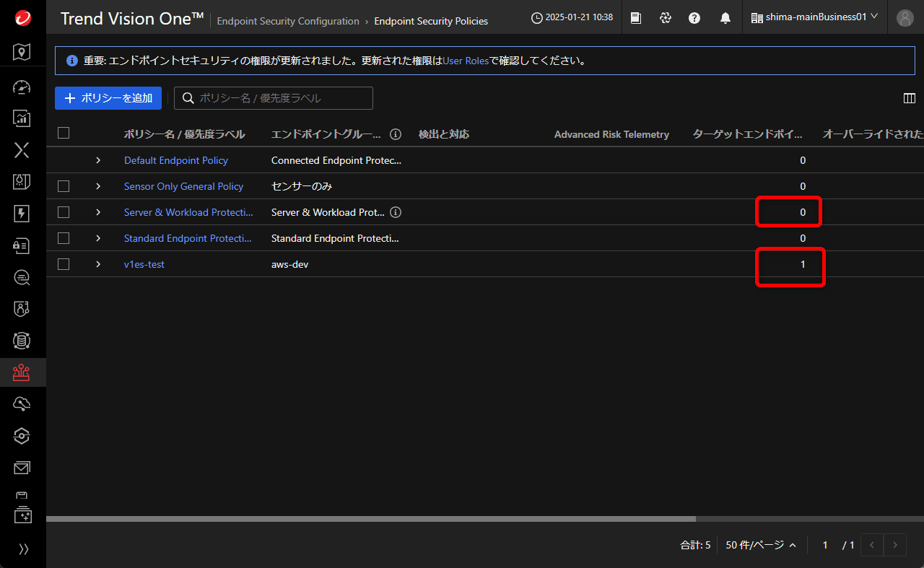Check the v1es-test row checkbox

point(64,264)
